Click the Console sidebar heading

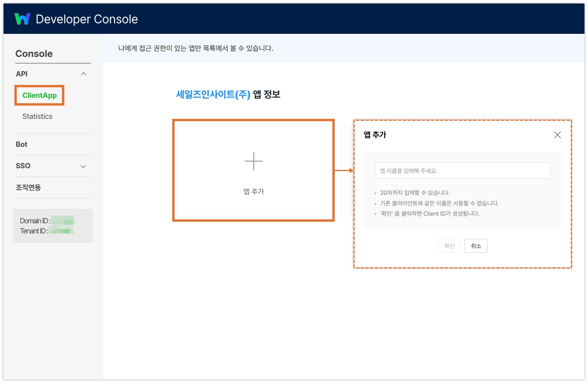click(34, 54)
